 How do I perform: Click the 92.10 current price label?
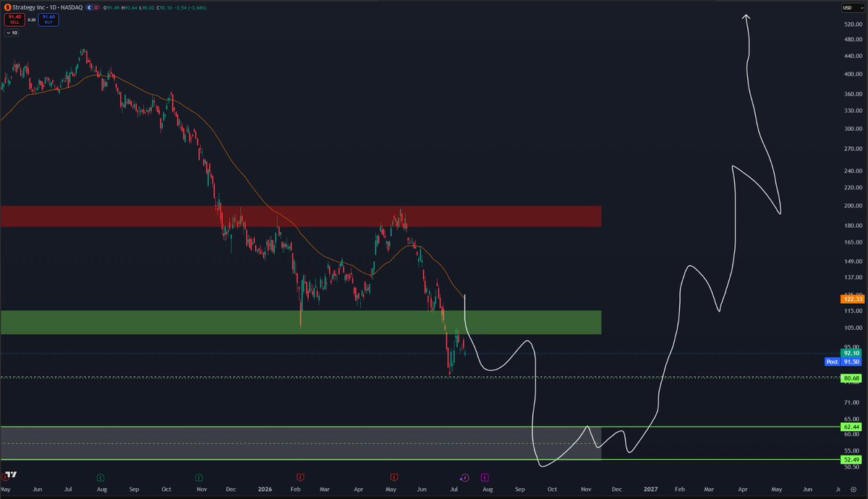tap(851, 353)
